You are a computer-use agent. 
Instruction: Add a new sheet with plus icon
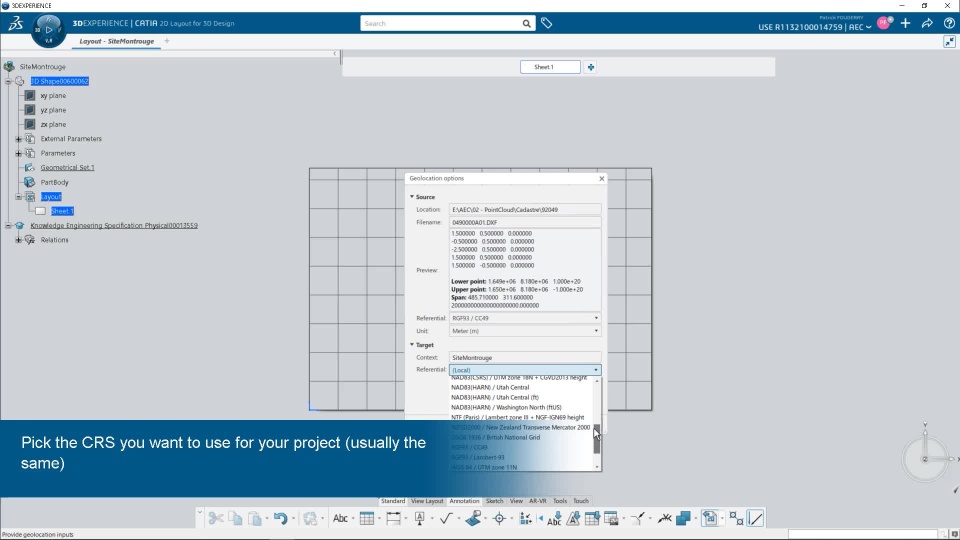coord(591,67)
